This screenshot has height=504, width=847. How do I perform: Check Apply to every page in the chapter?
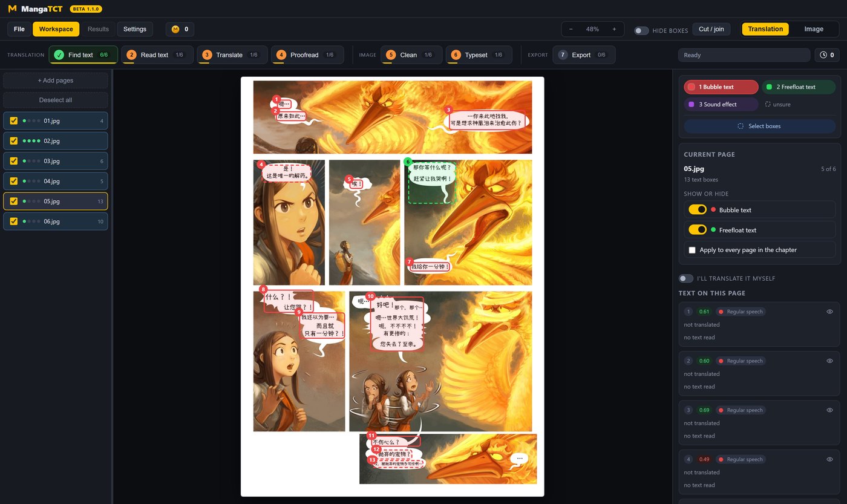692,250
